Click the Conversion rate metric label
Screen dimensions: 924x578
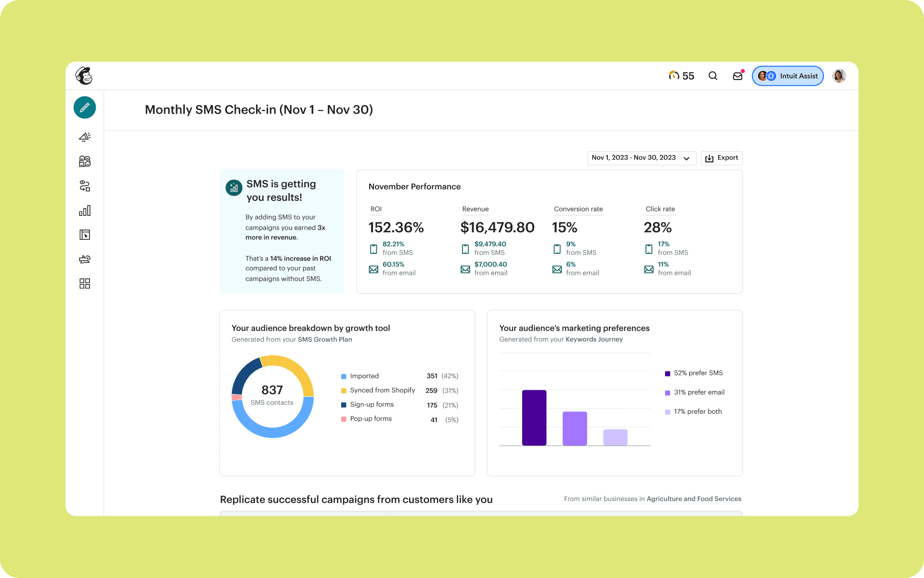(x=578, y=209)
